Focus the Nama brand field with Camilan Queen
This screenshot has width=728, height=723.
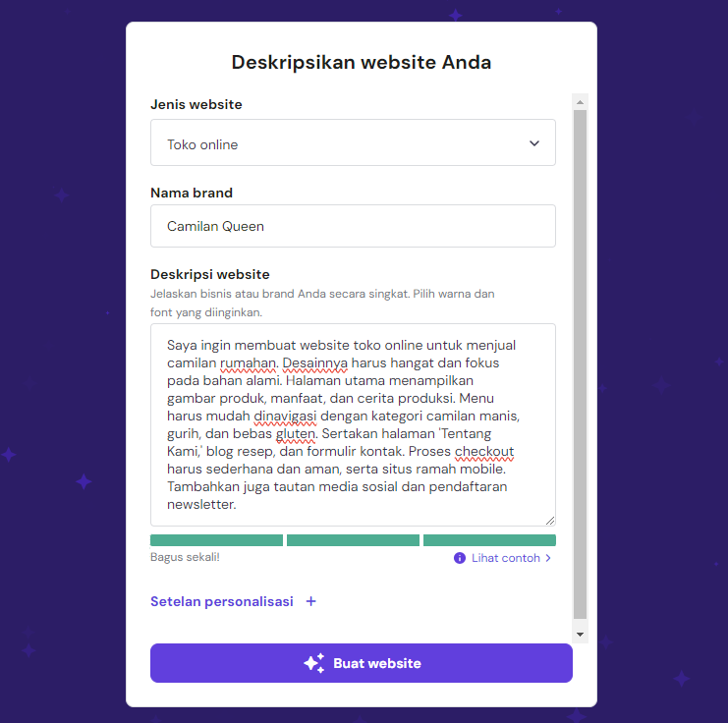353,226
